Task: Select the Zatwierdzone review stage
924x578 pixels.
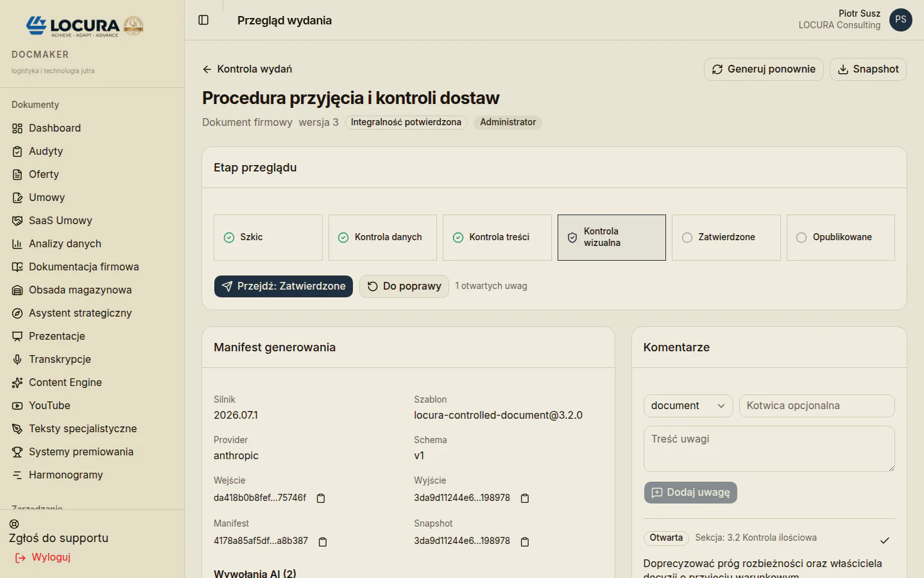Action: (x=726, y=238)
